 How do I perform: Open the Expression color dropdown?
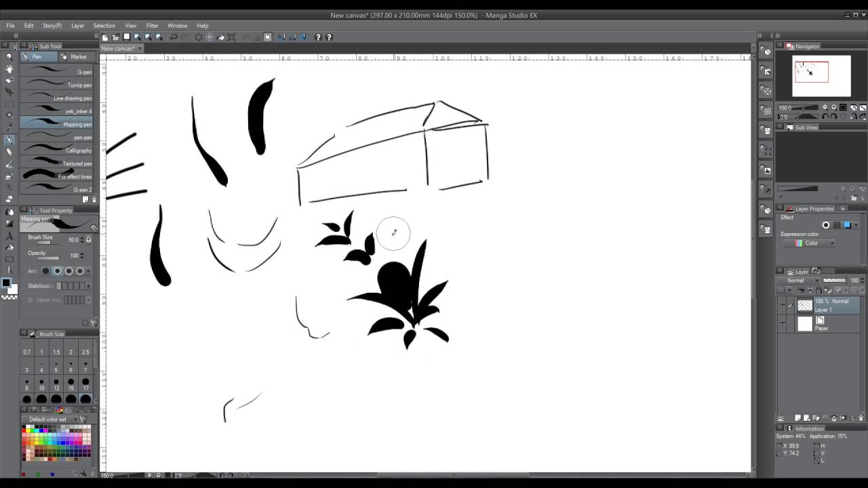click(x=810, y=243)
